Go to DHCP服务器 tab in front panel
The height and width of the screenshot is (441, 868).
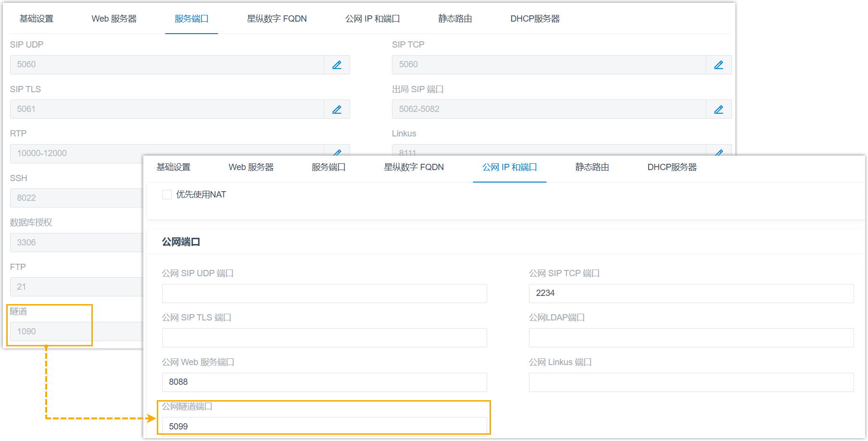(x=672, y=167)
